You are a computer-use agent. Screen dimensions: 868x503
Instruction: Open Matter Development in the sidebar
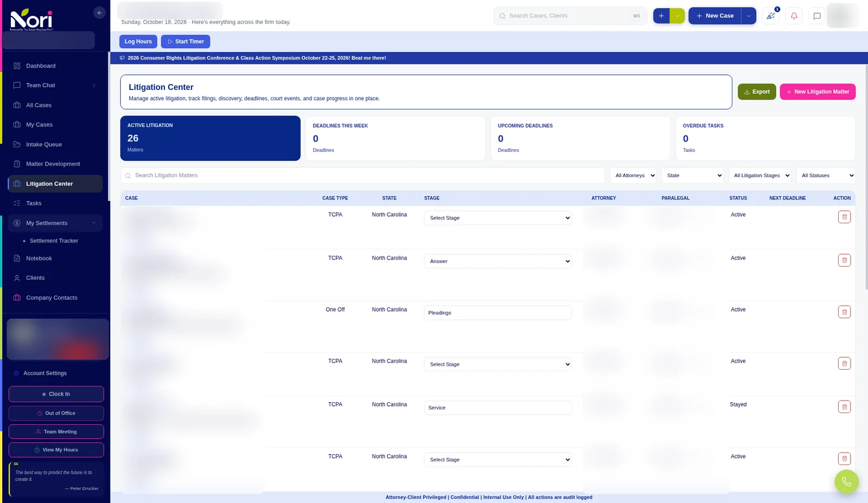coord(53,164)
